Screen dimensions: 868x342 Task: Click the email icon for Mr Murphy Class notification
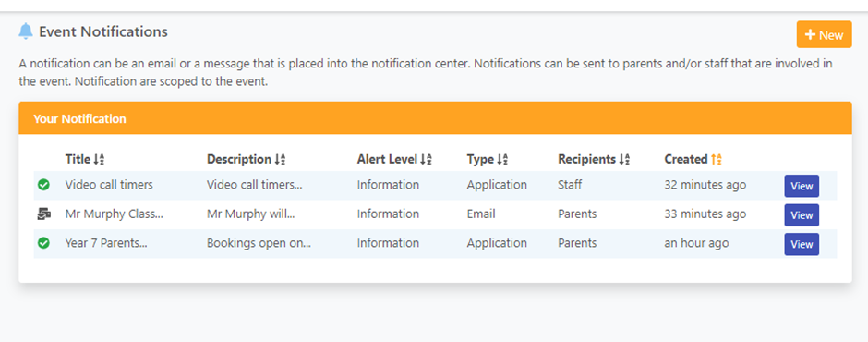[x=43, y=214]
